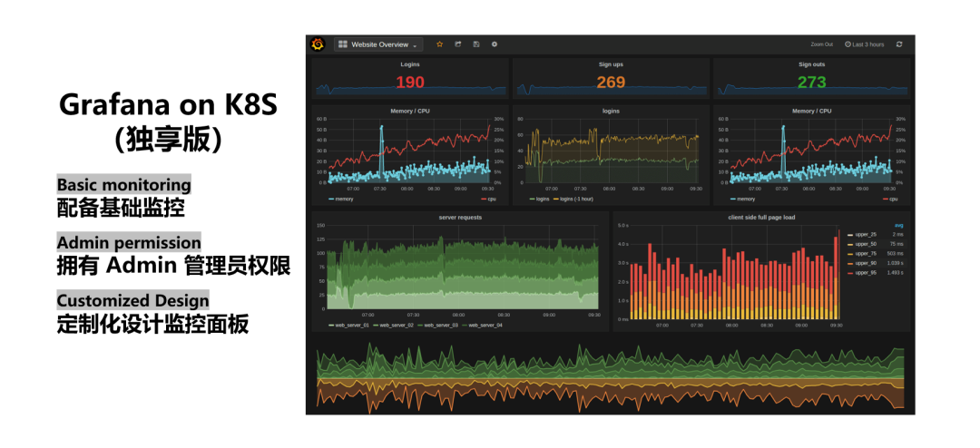Open dashboard settings via the gear icon

click(x=495, y=44)
